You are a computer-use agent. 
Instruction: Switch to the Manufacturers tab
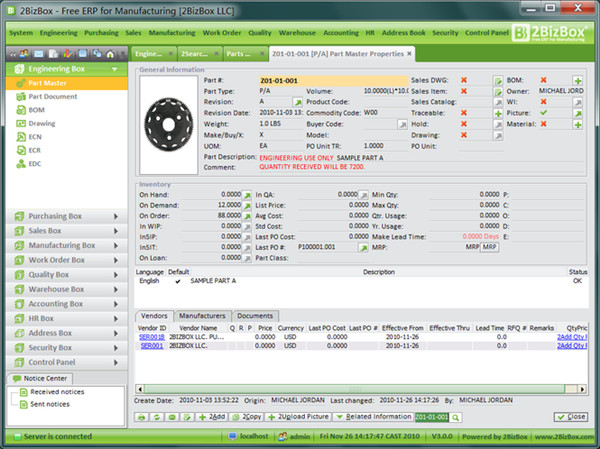pyautogui.click(x=201, y=315)
